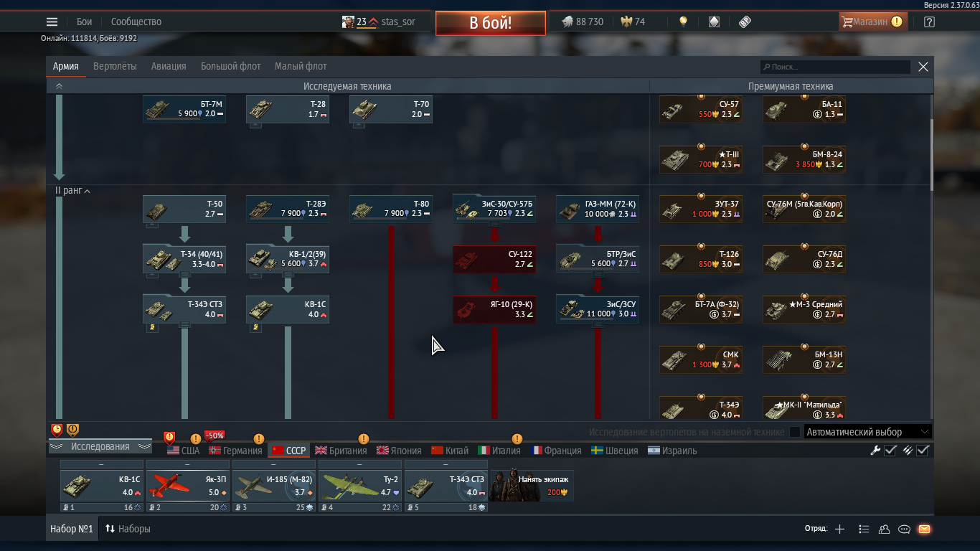Toggle first checkbox right of wrench icon
The image size is (980, 551).
(890, 451)
